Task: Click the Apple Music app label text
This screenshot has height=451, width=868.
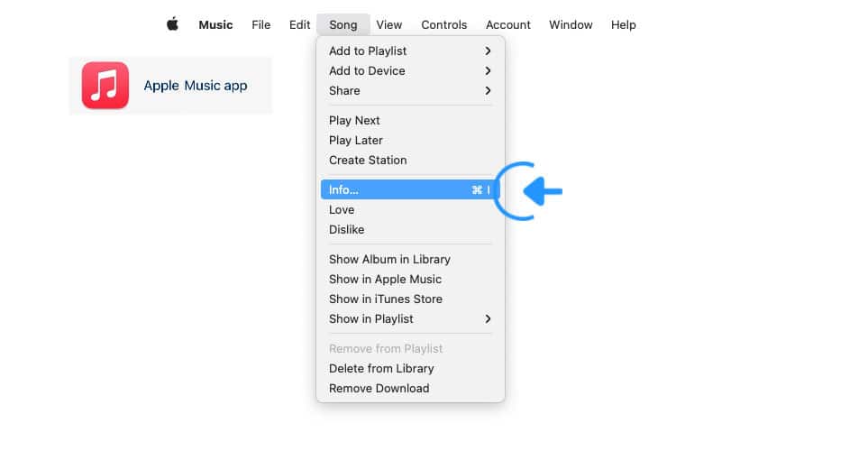Action: (196, 86)
